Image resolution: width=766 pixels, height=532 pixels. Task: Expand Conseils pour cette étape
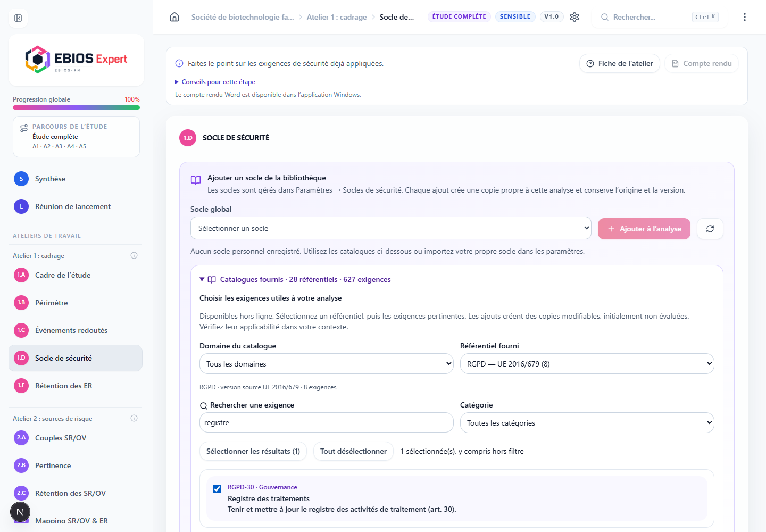click(215, 82)
